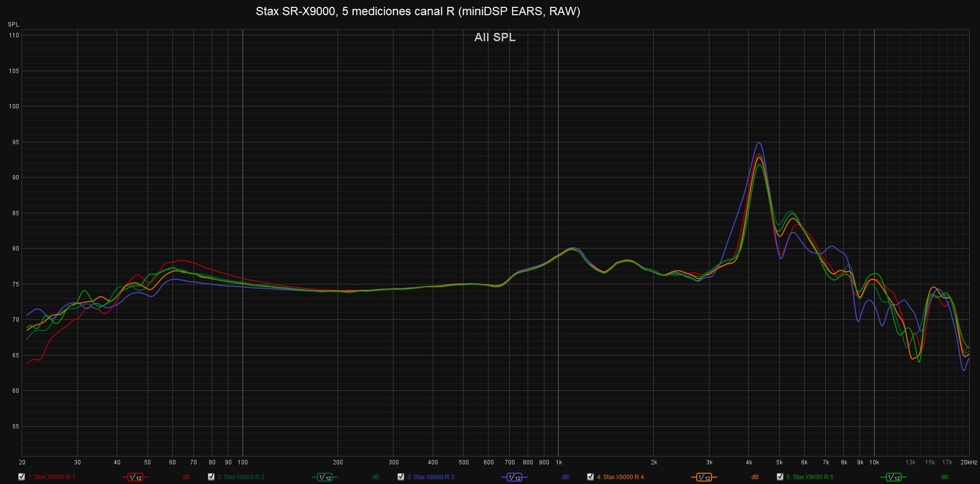Image resolution: width=980 pixels, height=484 pixels.
Task: Uncheck the Stax X9000 R 2 checkbox
Action: point(211,477)
